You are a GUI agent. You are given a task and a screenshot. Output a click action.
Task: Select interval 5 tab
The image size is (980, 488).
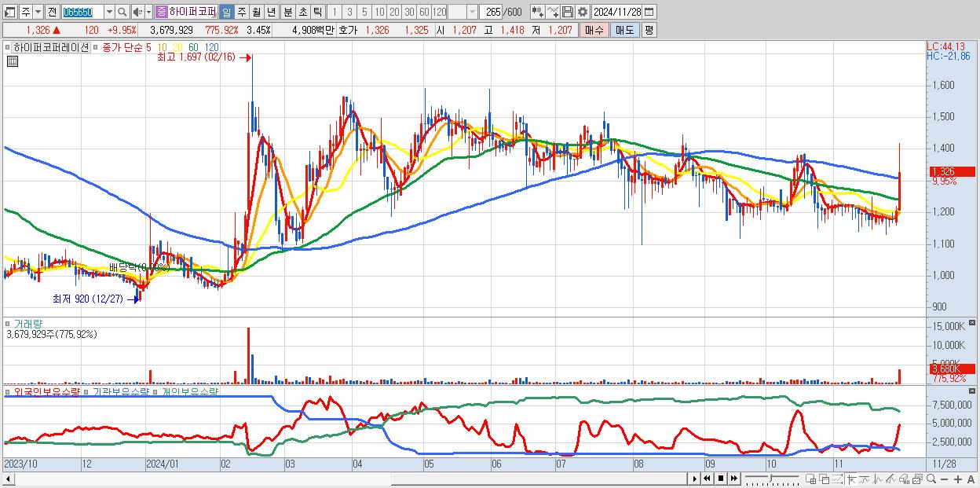364,12
